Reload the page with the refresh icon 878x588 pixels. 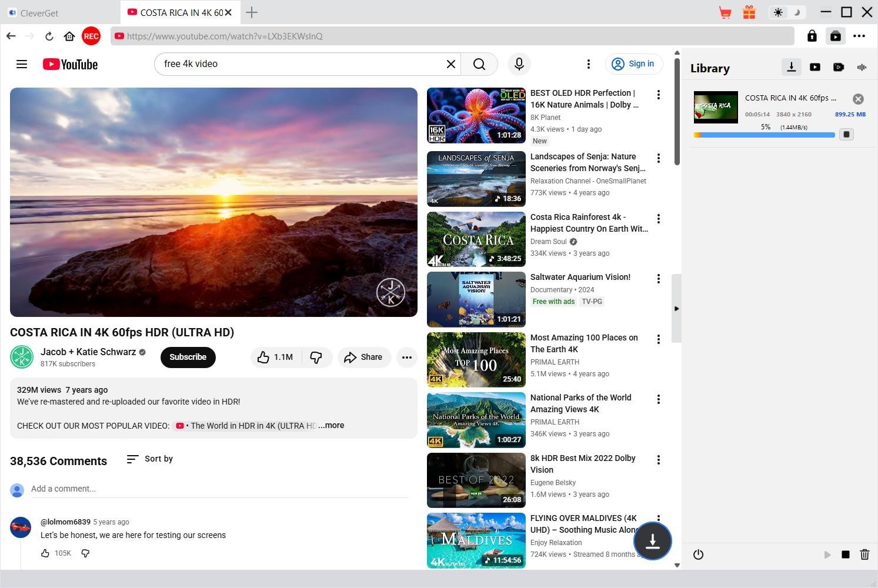click(49, 36)
